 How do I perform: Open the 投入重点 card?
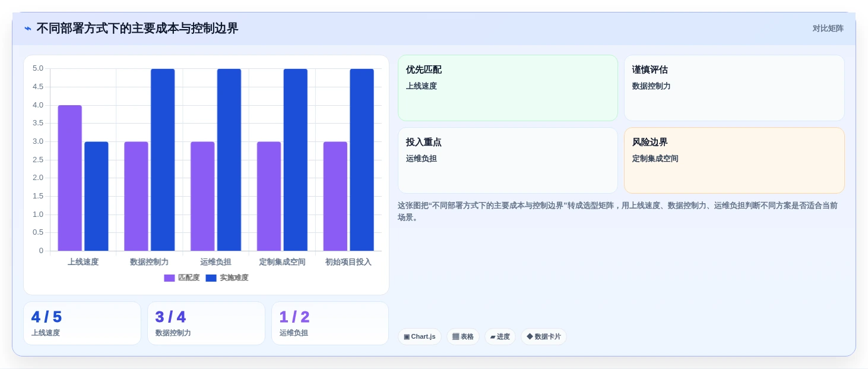coord(508,160)
